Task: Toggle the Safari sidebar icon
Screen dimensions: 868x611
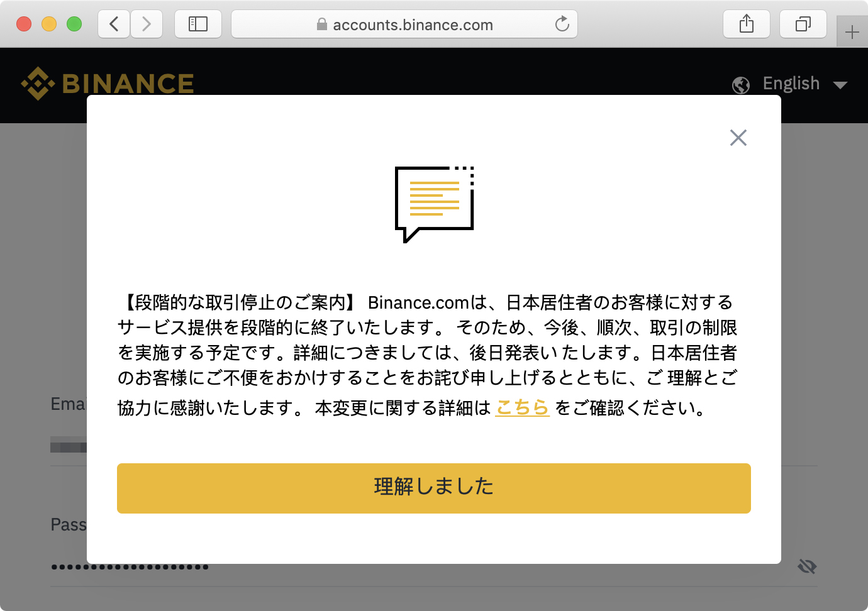Action: [198, 24]
